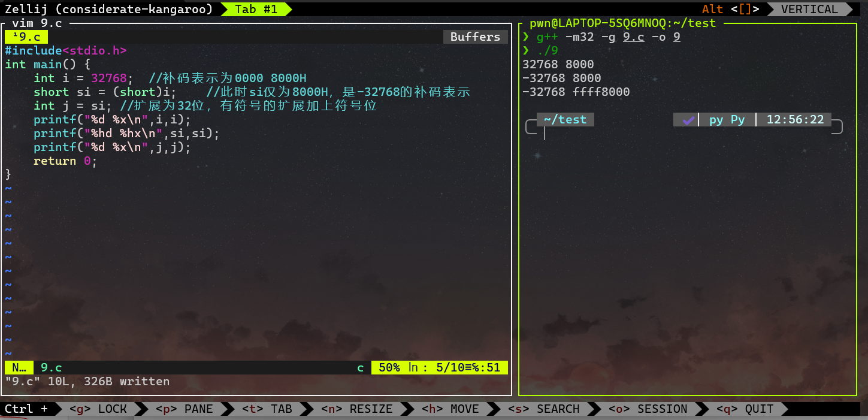
Task: Click the py Py environment segment
Action: (x=727, y=120)
